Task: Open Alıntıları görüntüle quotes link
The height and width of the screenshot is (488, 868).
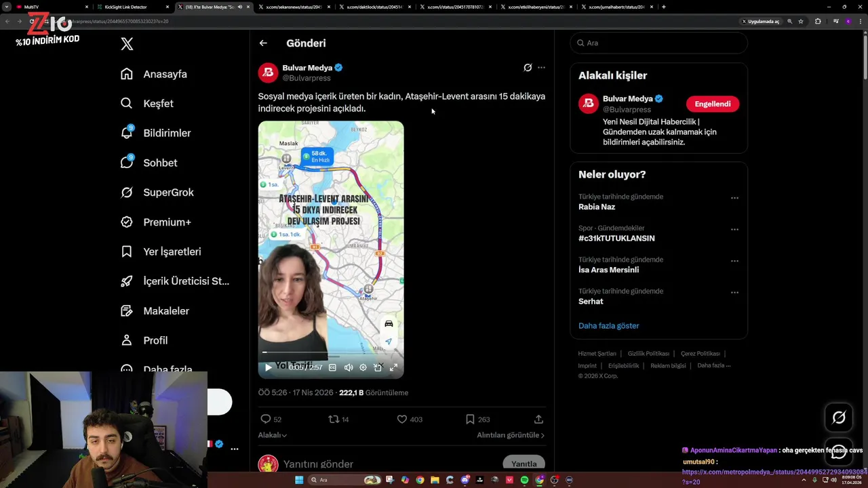Action: (x=511, y=435)
